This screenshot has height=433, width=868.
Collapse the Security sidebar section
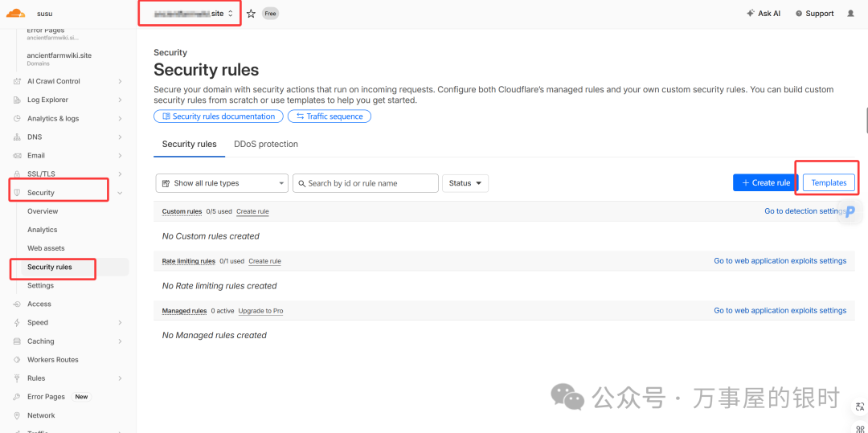coord(120,193)
